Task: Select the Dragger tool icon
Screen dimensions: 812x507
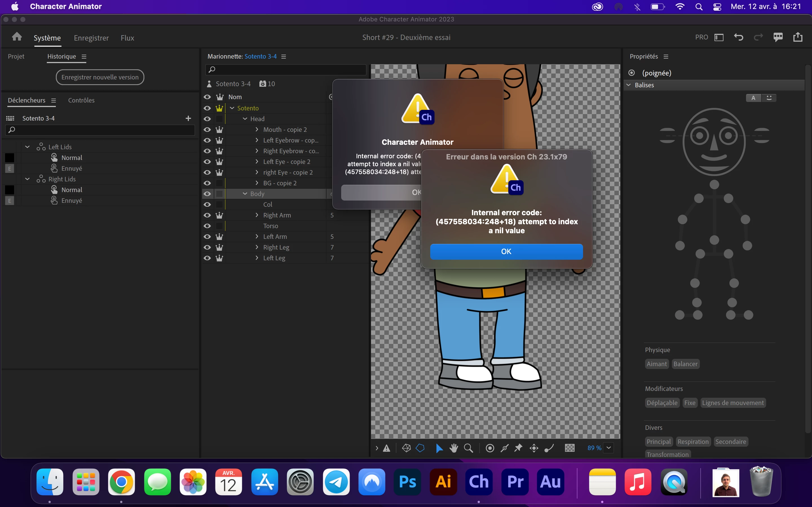Action: point(534,448)
